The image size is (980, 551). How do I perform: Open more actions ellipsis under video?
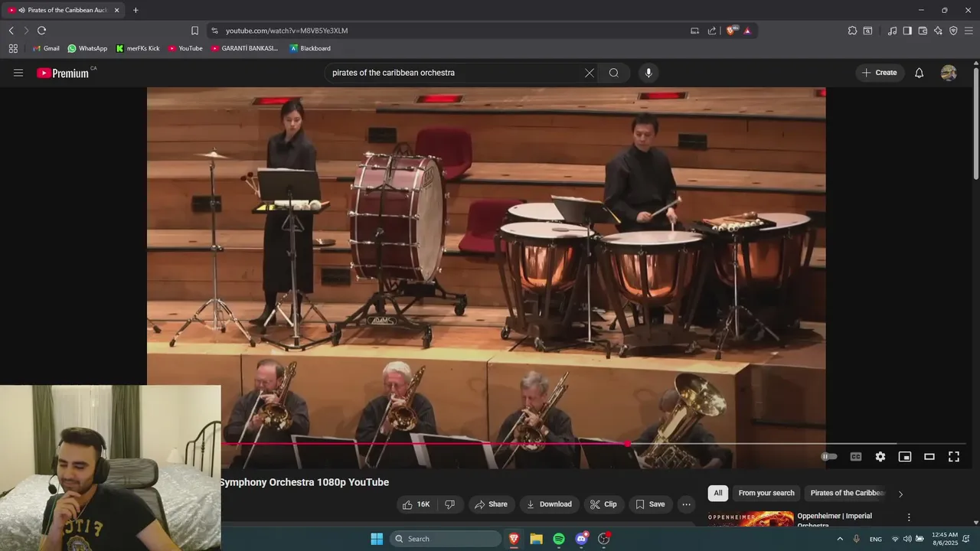tap(686, 504)
